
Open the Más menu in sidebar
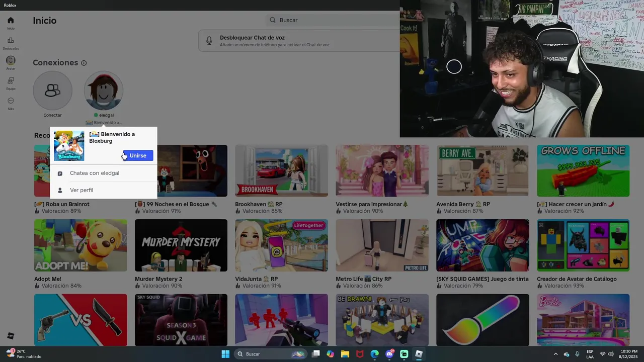[x=11, y=103]
